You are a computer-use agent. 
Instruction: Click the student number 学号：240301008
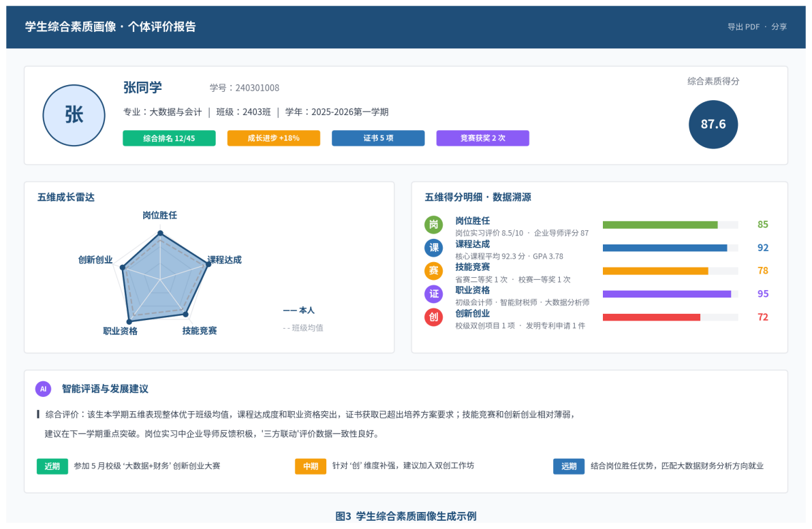245,88
